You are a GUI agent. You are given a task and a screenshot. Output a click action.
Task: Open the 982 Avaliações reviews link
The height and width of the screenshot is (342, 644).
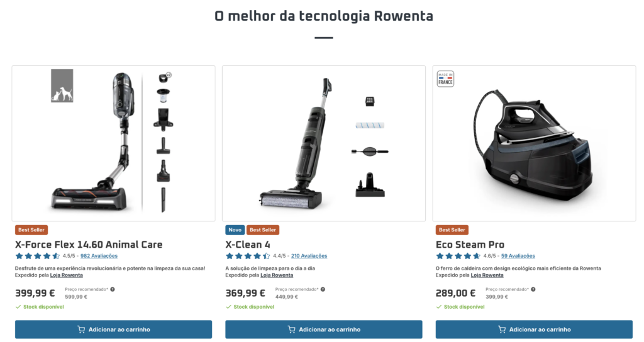(99, 256)
